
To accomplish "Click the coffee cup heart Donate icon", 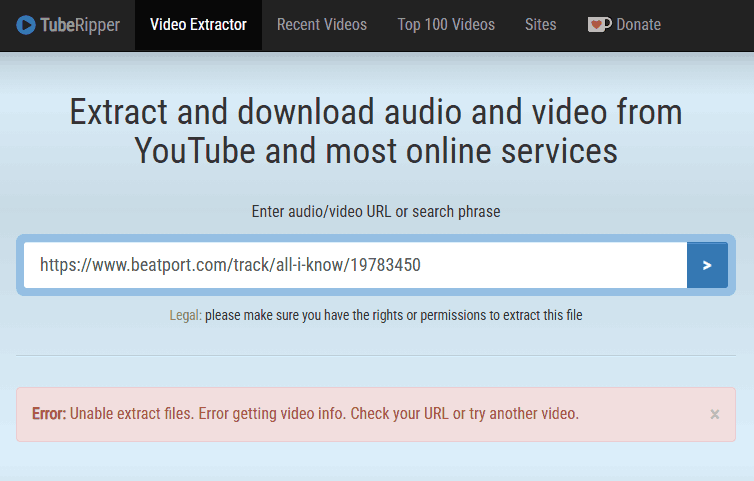I will click(599, 25).
